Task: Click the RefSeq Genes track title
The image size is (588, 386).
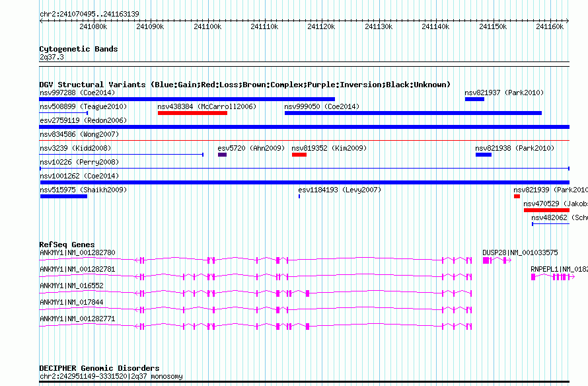Action: click(67, 245)
